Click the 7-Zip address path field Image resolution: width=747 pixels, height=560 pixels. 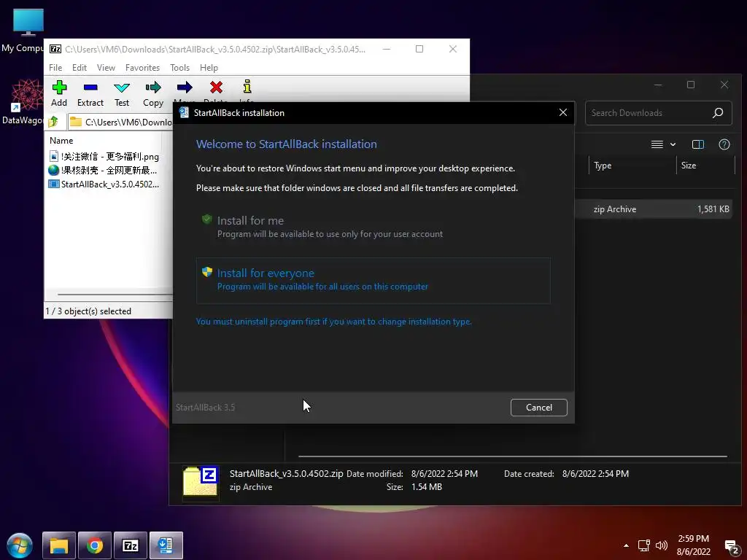coord(120,122)
